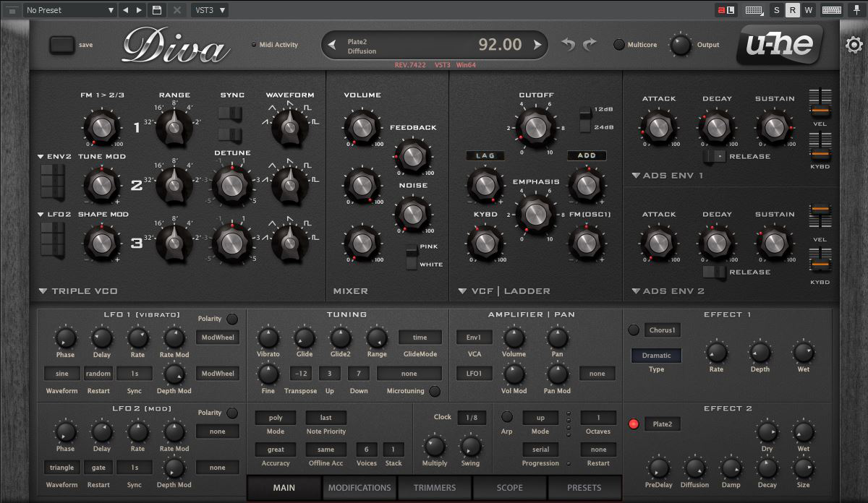Toggle LFO 1 Polarity button
Viewport: 868px width, 503px height.
tap(232, 319)
